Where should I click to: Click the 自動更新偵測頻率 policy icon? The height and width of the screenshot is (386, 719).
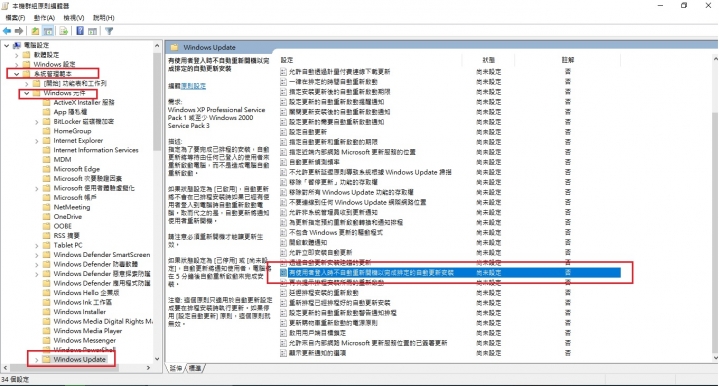pyautogui.click(x=283, y=162)
